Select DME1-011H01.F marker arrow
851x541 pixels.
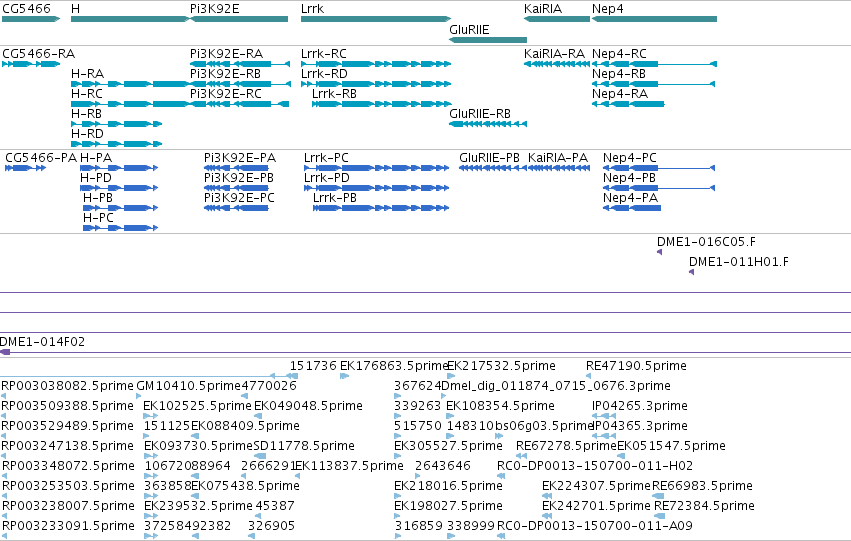tap(691, 272)
